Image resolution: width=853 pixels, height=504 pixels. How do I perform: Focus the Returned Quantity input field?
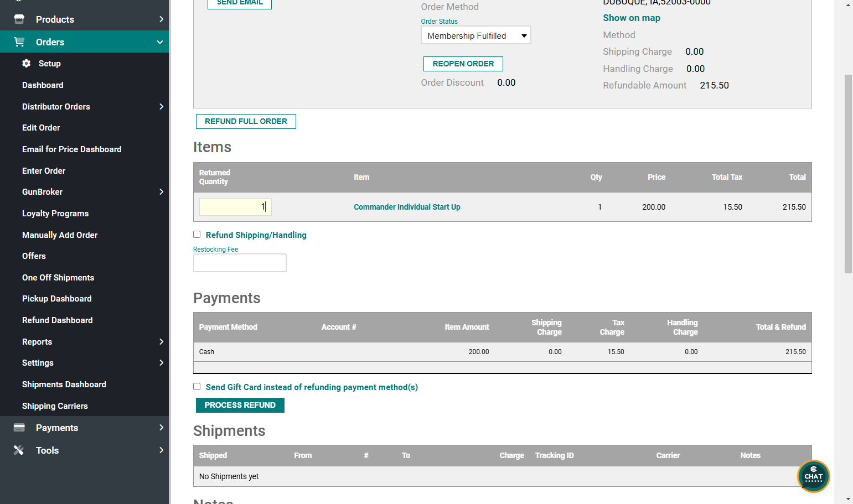[x=235, y=207]
